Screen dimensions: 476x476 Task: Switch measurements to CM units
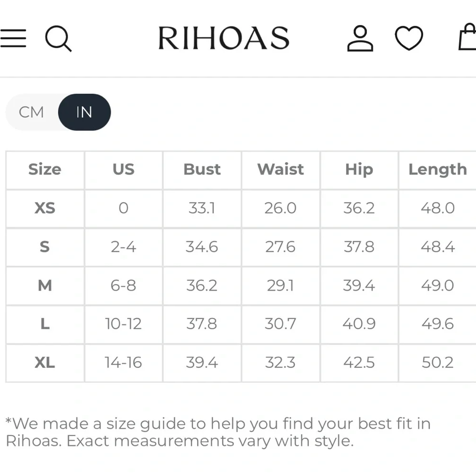coord(30,112)
